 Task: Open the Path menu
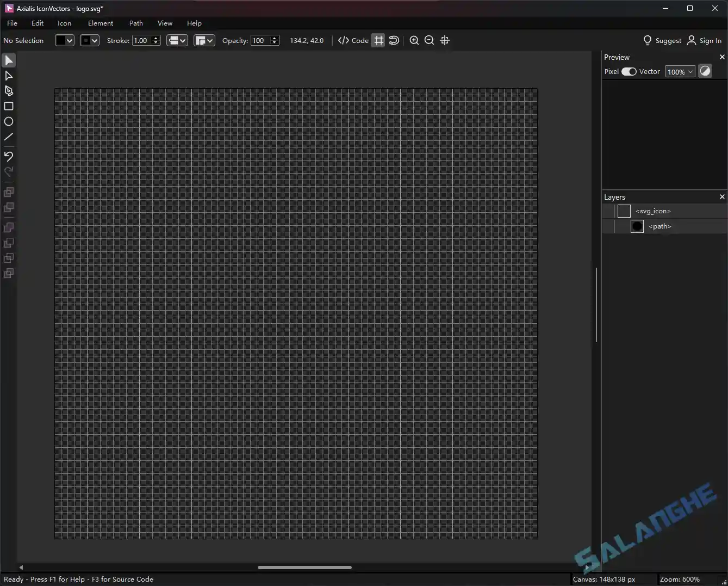tap(135, 23)
